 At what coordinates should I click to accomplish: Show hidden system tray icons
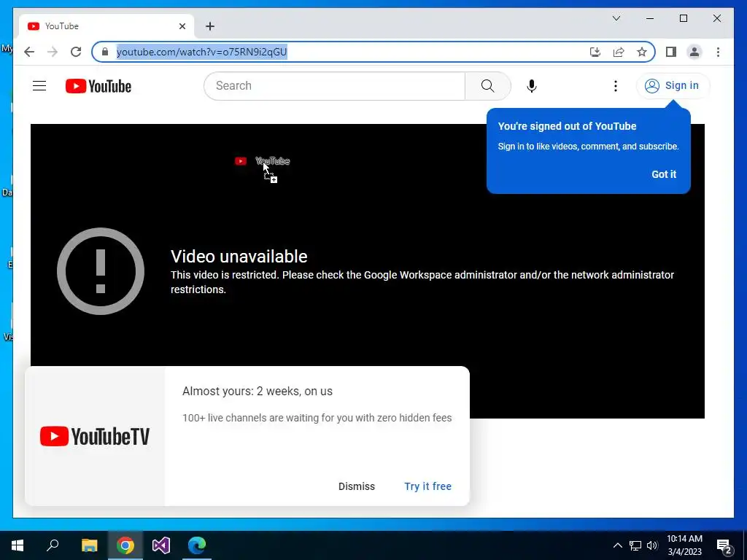[617, 545]
